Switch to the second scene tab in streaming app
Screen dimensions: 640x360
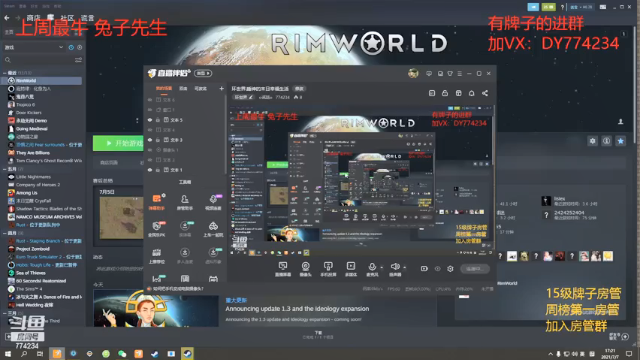[183, 88]
